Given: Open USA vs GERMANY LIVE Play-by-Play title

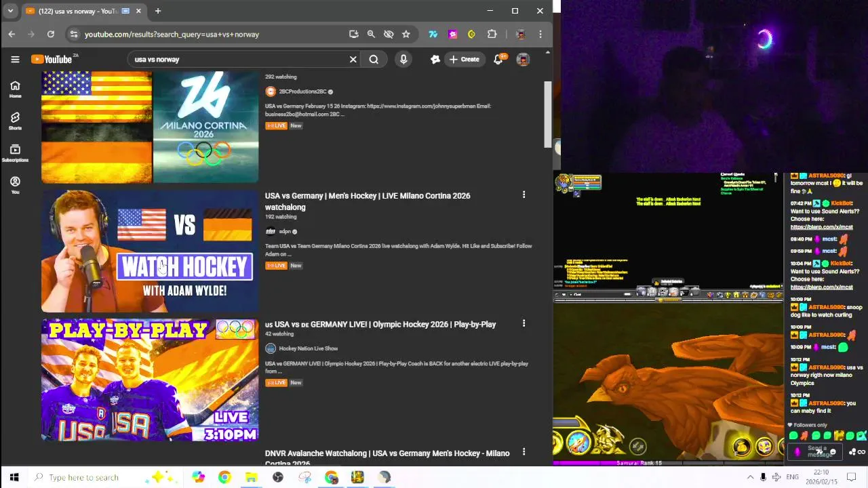Looking at the screenshot, I should 380,324.
